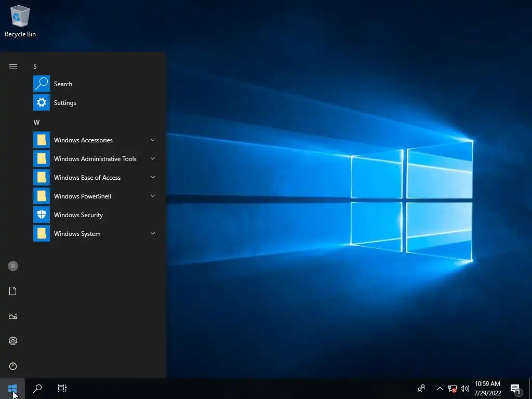The width and height of the screenshot is (532, 399).
Task: Open the Recycle Bin desktop icon
Action: (20, 21)
